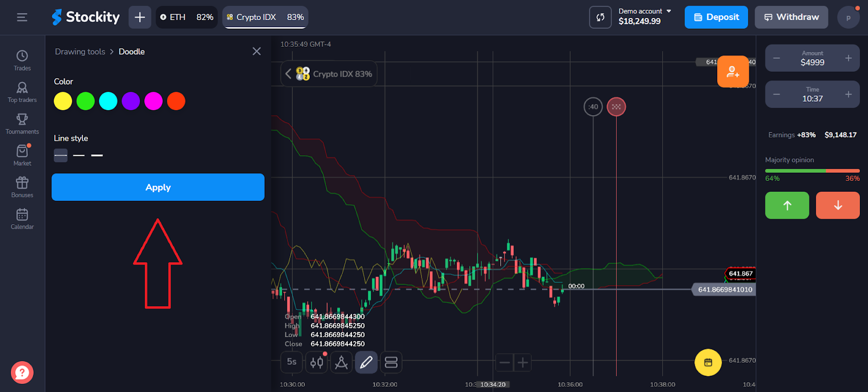Choose the thinnest line style option

(x=61, y=155)
